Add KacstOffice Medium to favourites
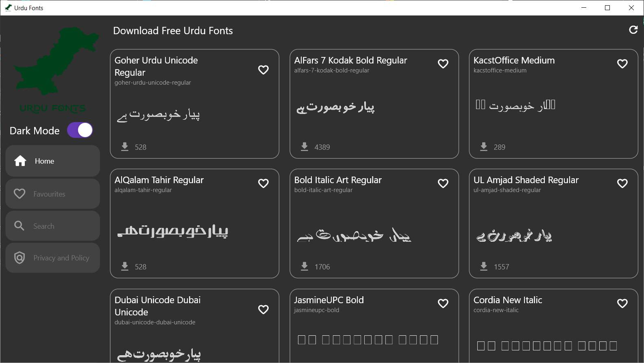The width and height of the screenshot is (644, 363). coord(622,64)
